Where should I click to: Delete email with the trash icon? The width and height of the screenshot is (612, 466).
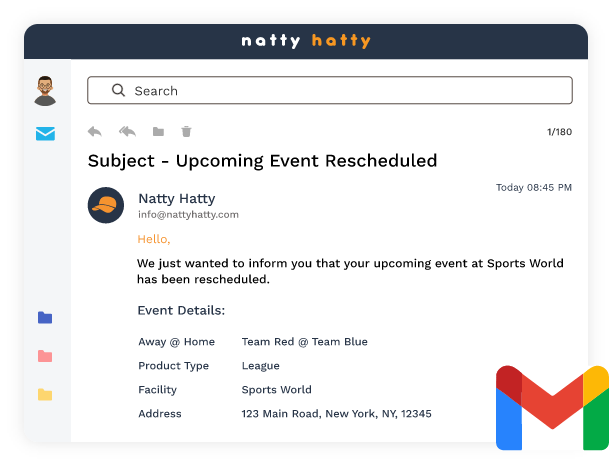[x=186, y=131]
